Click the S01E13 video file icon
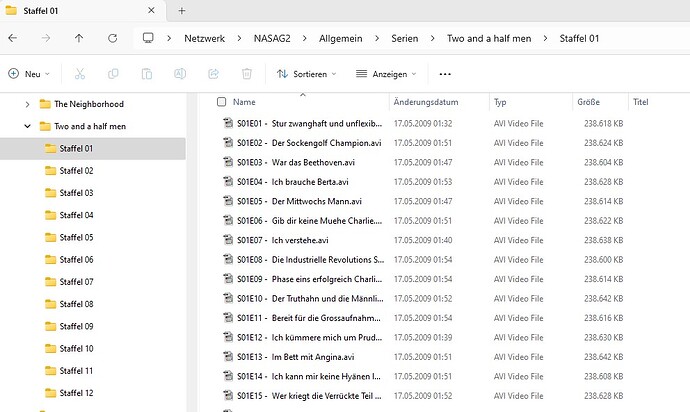690x412 pixels. pyautogui.click(x=228, y=357)
